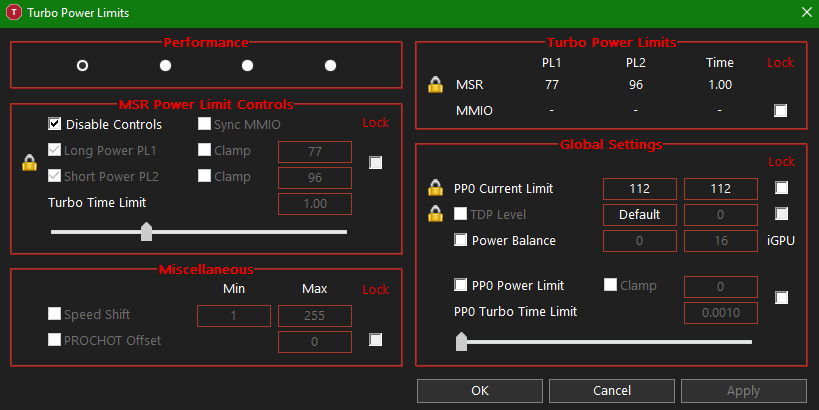Screen dimensions: 819x410
Task: Click the Long Power PL1 value field 77
Action: [x=314, y=151]
